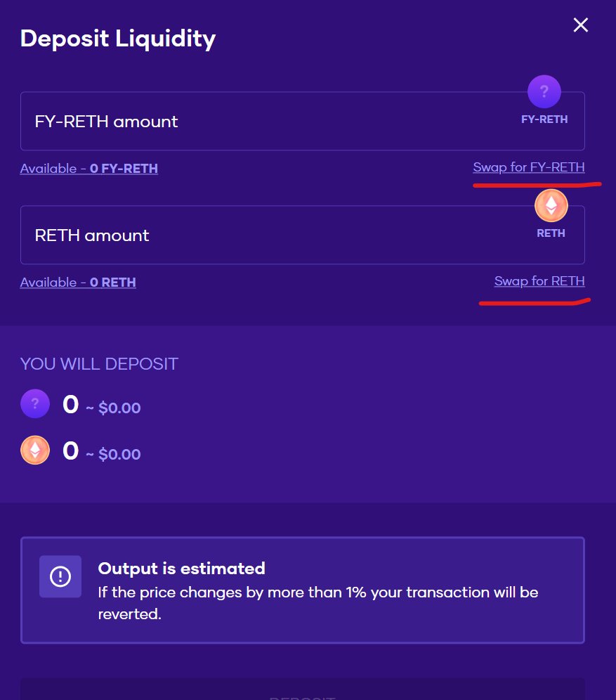616x700 pixels.
Task: Click the RETH token label beside the input
Action: (x=551, y=233)
